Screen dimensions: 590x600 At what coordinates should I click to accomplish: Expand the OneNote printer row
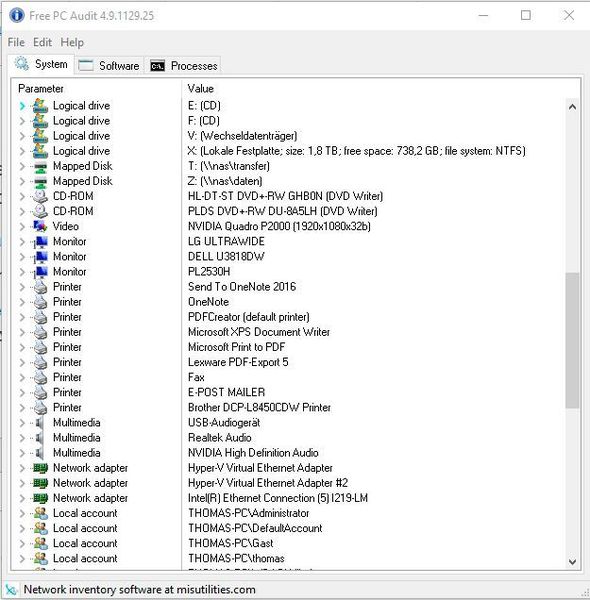pyautogui.click(x=22, y=302)
